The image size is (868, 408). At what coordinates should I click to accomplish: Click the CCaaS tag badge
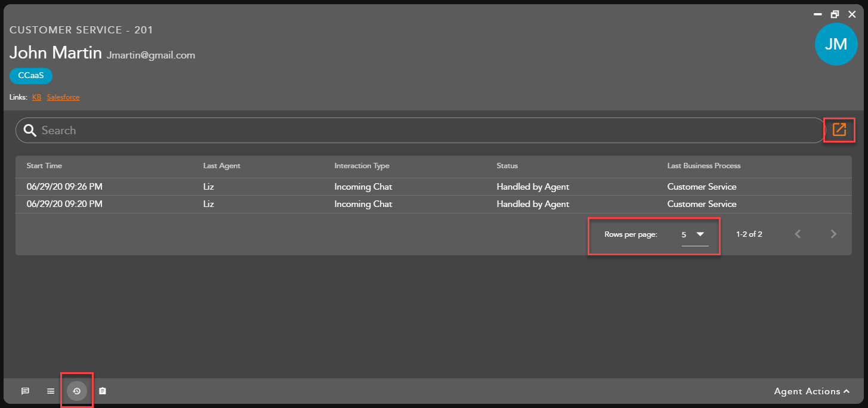click(31, 76)
